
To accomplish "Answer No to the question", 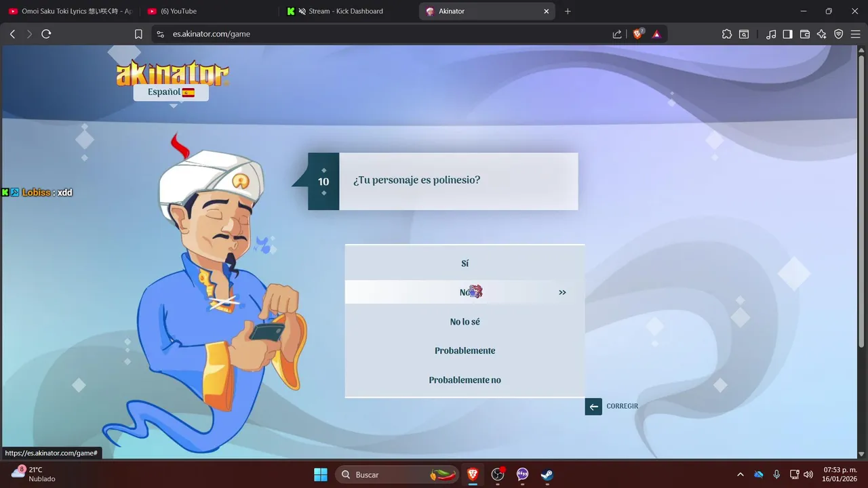I will click(x=465, y=292).
